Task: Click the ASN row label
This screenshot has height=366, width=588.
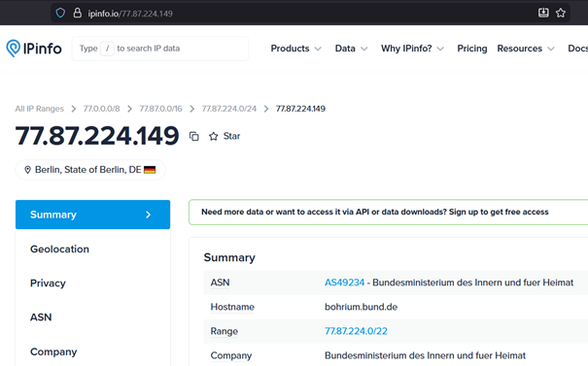Action: pos(220,283)
